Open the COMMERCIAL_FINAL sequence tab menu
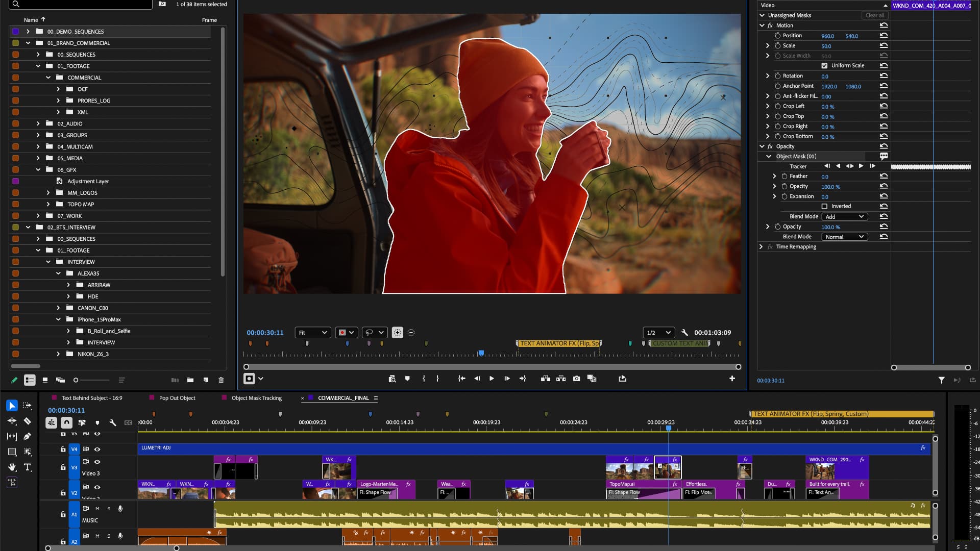Screen dimensions: 980x551 click(376, 398)
